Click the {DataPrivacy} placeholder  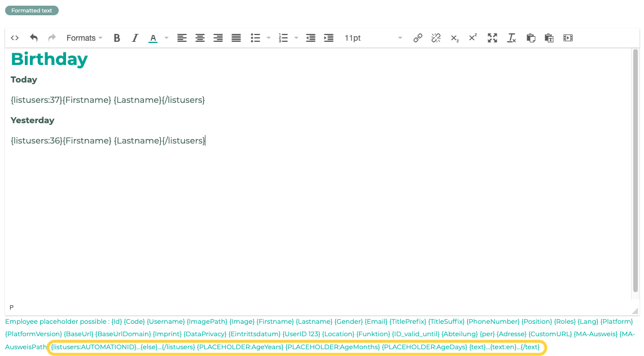tap(205, 334)
